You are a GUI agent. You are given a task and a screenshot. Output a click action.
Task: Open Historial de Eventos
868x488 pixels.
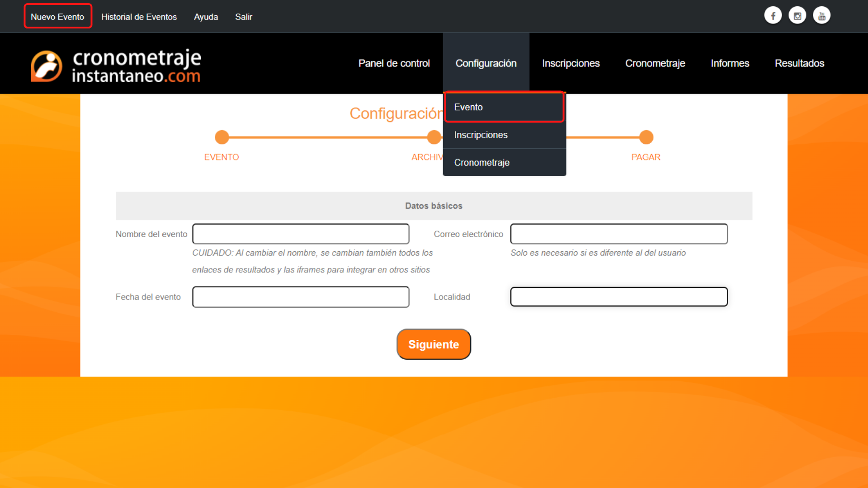pos(139,17)
